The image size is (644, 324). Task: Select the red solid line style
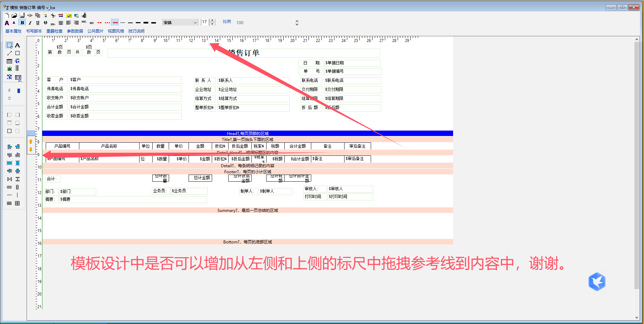tap(115, 23)
